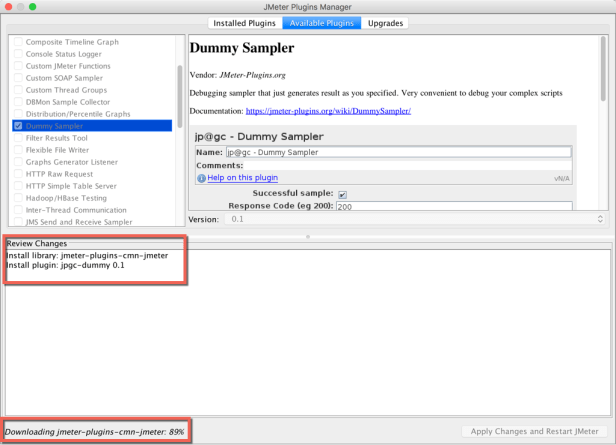Pick Graphs Generator Listener in the list
Image resolution: width=616 pixels, height=445 pixels.
[x=72, y=162]
